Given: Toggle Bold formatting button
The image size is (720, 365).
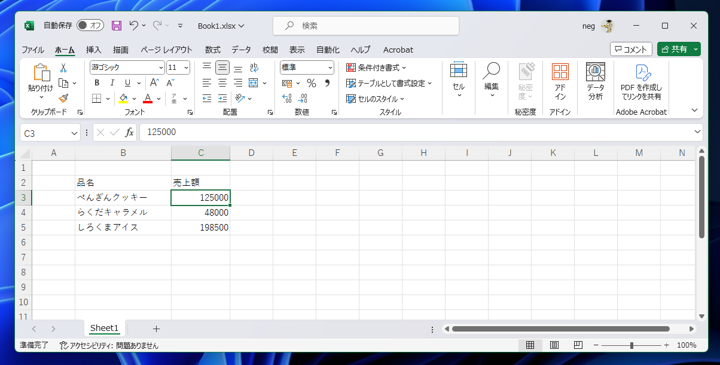Looking at the screenshot, I should 97,83.
